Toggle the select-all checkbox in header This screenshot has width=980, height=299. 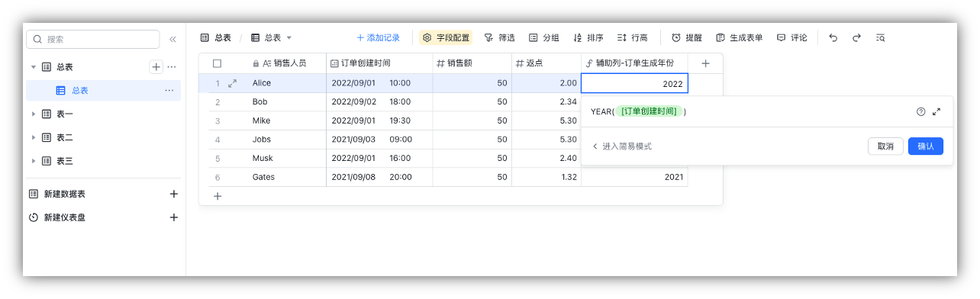coord(218,64)
